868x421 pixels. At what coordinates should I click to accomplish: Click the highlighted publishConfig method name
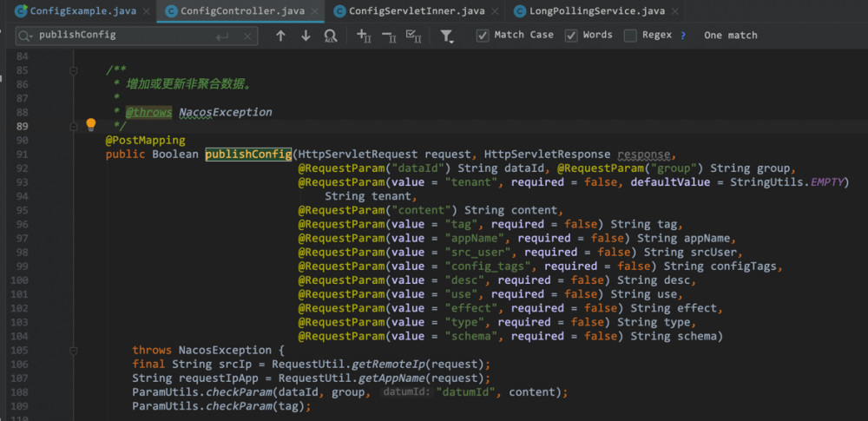tap(248, 154)
